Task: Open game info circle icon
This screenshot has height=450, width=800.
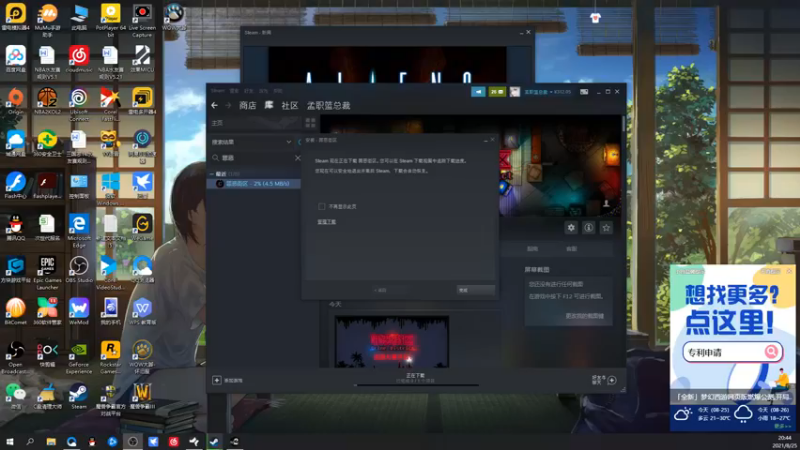Action: (x=588, y=228)
